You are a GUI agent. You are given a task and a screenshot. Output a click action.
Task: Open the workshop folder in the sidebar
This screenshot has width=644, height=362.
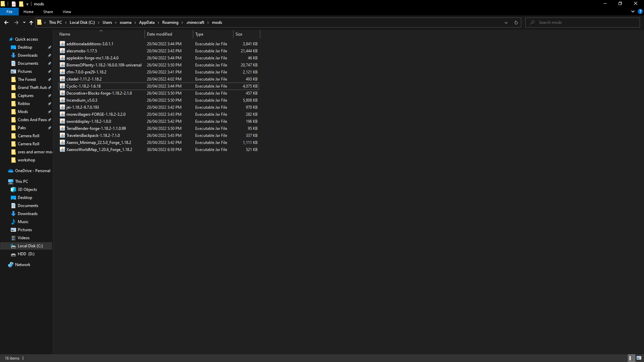tap(26, 160)
